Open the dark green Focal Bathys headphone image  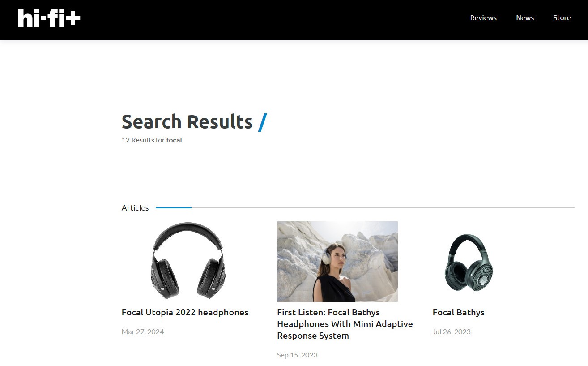click(469, 263)
